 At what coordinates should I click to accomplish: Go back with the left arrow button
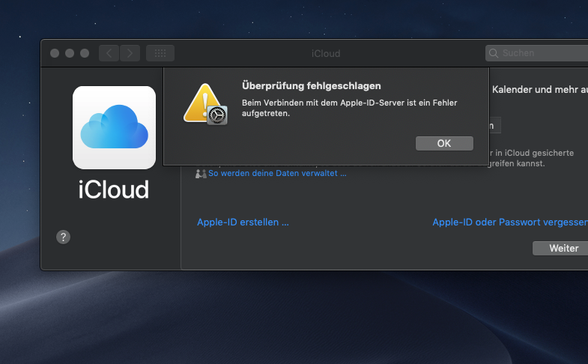[109, 53]
